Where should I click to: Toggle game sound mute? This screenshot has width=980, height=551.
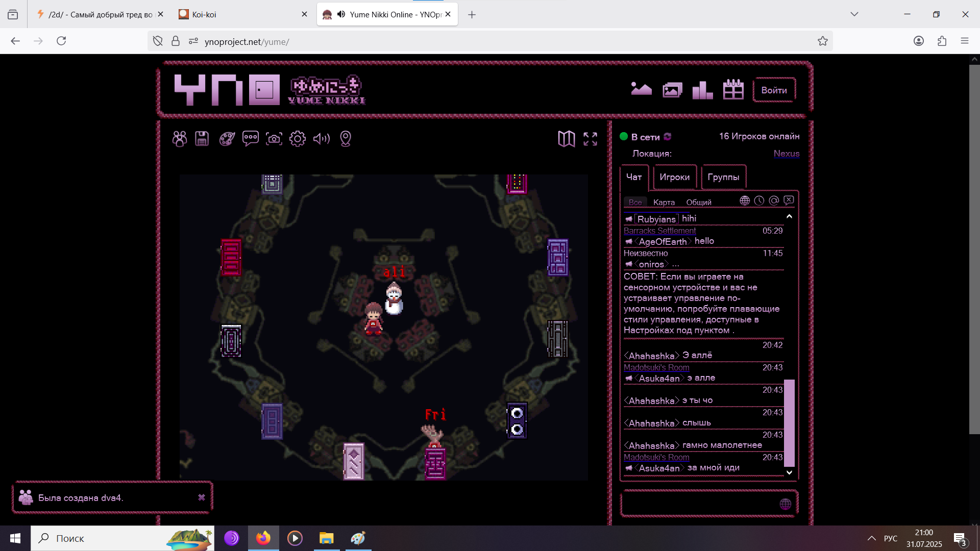coord(322,139)
